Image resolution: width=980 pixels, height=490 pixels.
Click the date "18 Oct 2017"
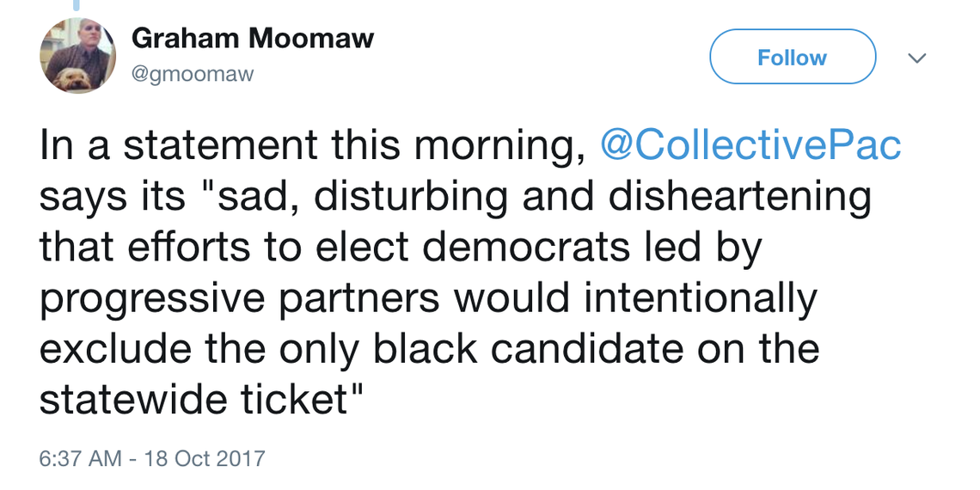click(205, 458)
